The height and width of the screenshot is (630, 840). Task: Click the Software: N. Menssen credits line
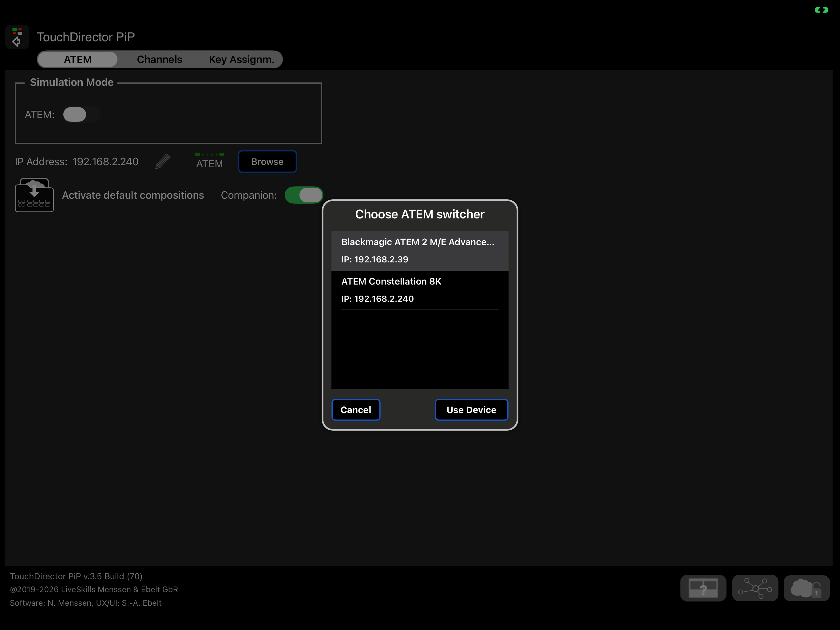[86, 603]
